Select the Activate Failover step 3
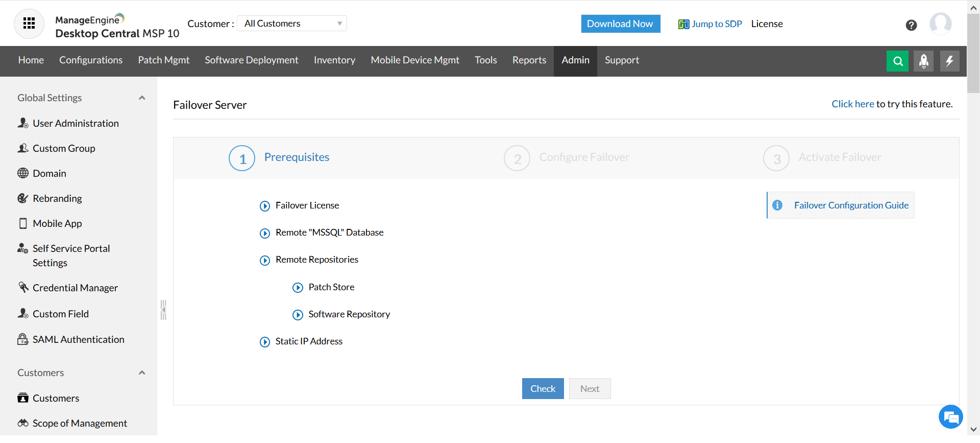Screen dimensions: 980x443 point(822,158)
